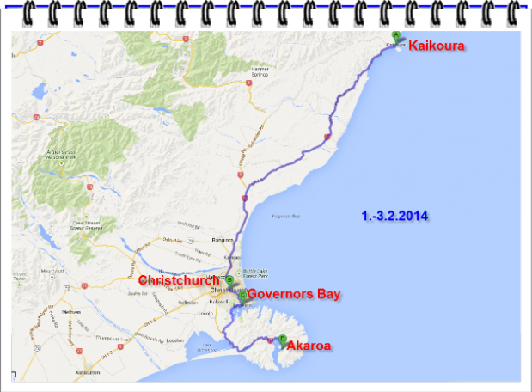Image resolution: width=532 pixels, height=392 pixels.
Task: Click the Mount Hutt text label
Action: click(52, 271)
